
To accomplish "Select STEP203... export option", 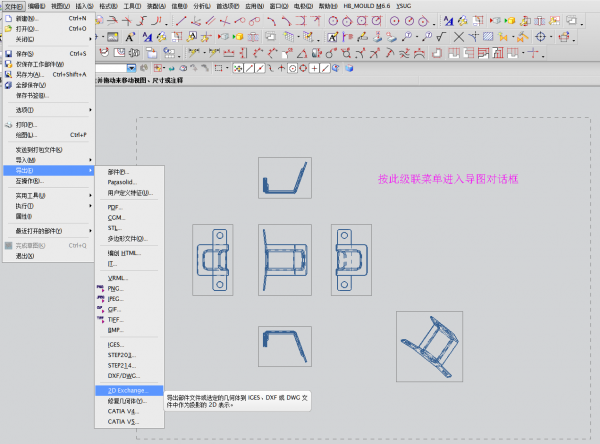I will tap(129, 355).
